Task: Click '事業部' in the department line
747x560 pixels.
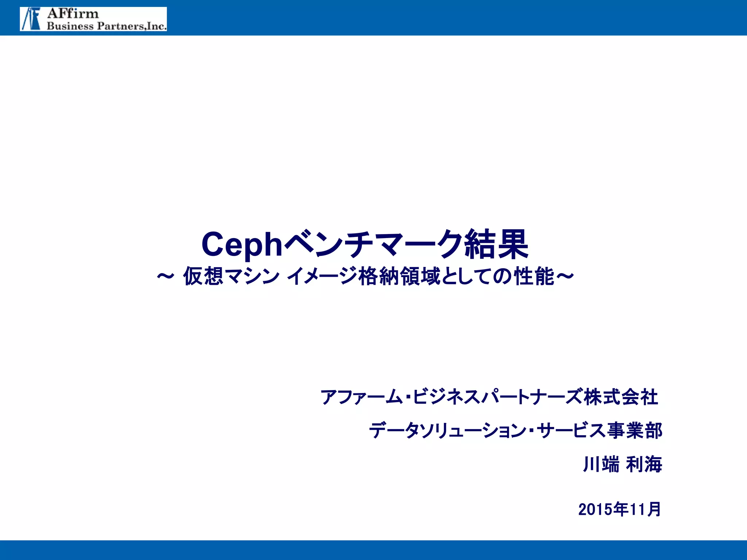Action: (x=635, y=431)
